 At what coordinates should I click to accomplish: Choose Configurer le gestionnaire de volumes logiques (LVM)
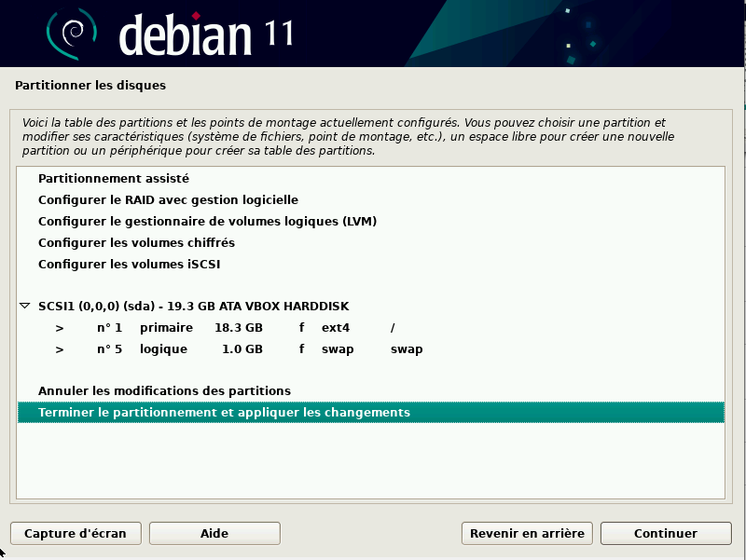pos(371,221)
